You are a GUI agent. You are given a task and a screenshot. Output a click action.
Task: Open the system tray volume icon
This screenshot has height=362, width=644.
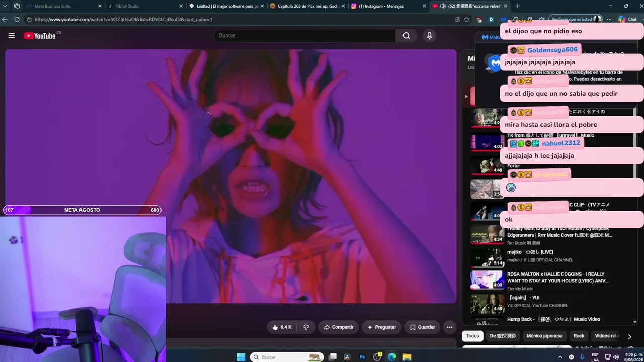point(616,357)
